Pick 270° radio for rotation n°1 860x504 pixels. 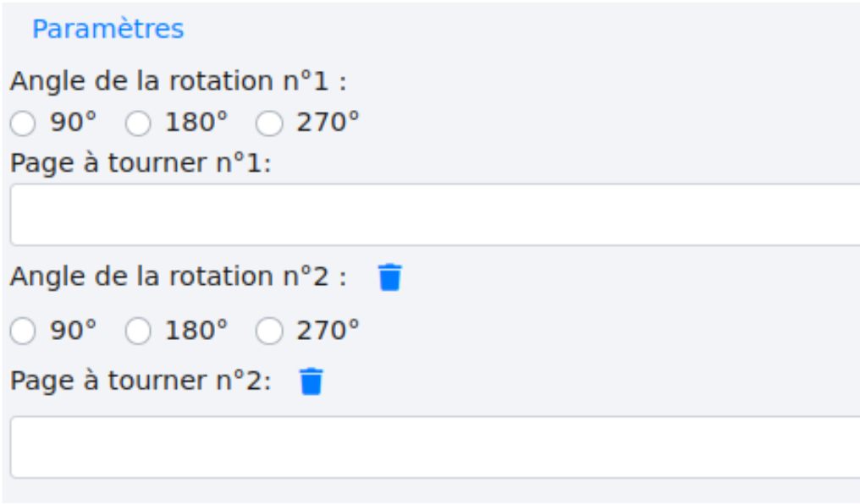[x=268, y=124]
